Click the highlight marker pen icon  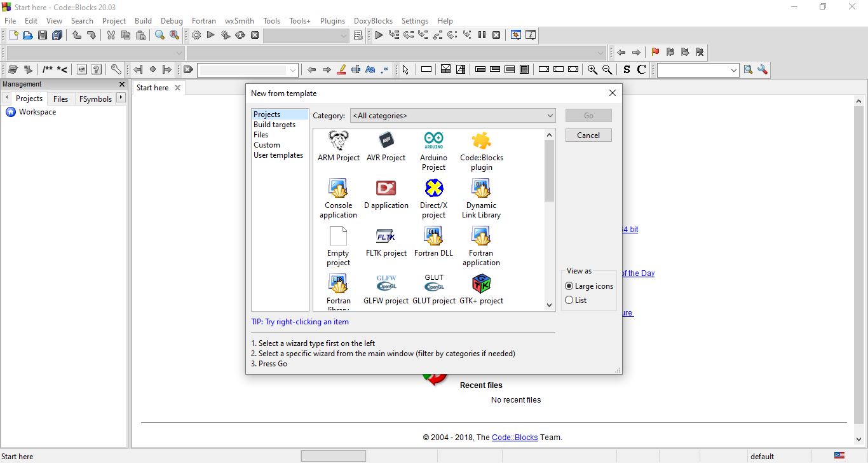tap(341, 70)
